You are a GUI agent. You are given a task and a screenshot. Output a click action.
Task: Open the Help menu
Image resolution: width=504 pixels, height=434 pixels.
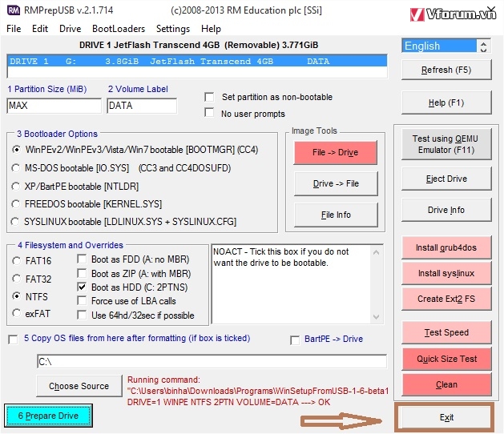[211, 29]
